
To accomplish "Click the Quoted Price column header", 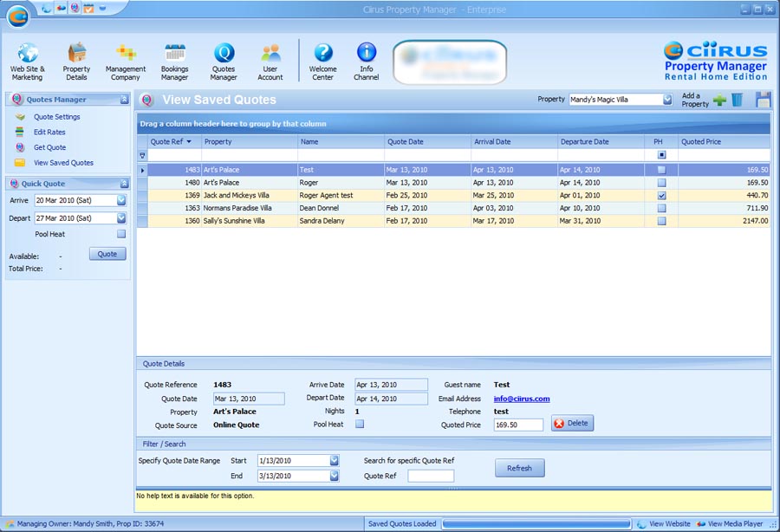I will [x=724, y=142].
